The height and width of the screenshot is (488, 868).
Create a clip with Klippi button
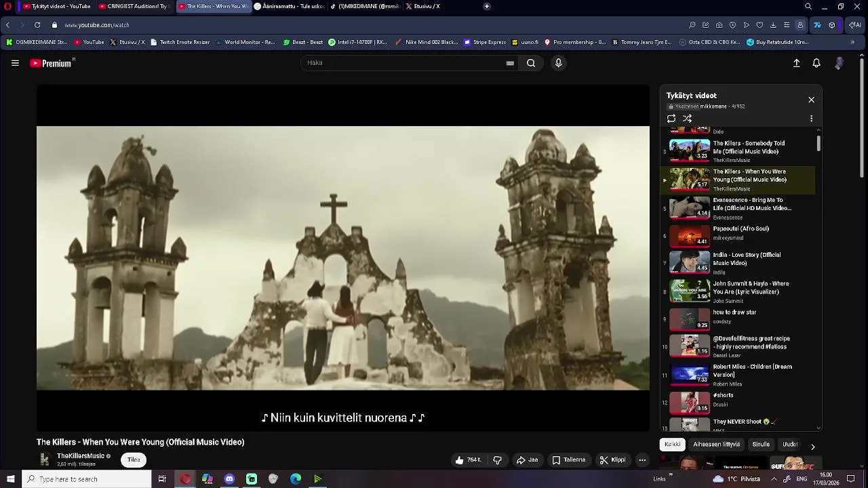click(x=612, y=460)
